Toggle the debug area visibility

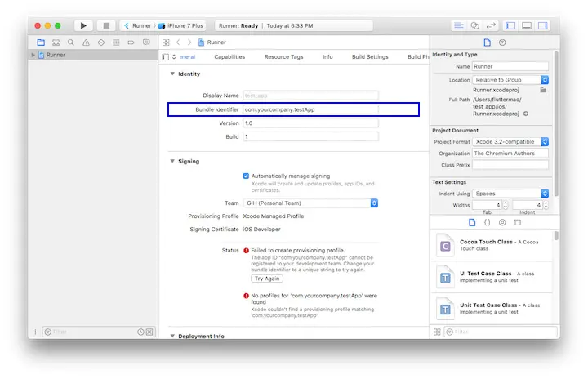coord(527,25)
